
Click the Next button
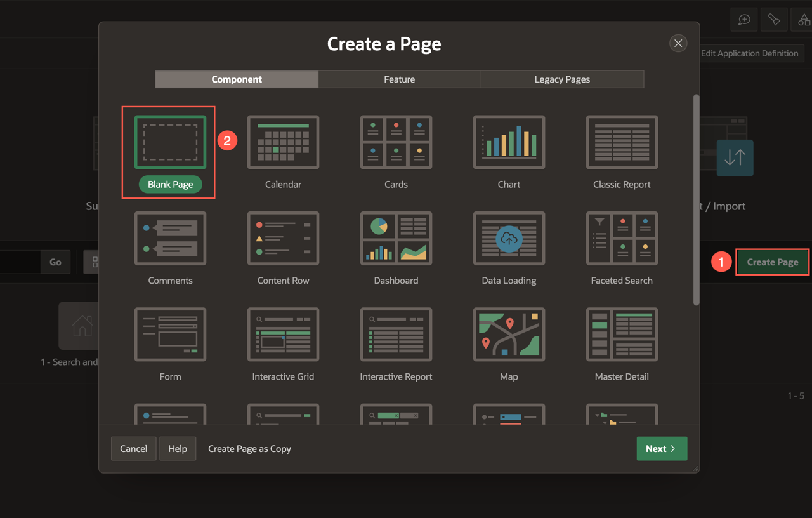tap(662, 449)
